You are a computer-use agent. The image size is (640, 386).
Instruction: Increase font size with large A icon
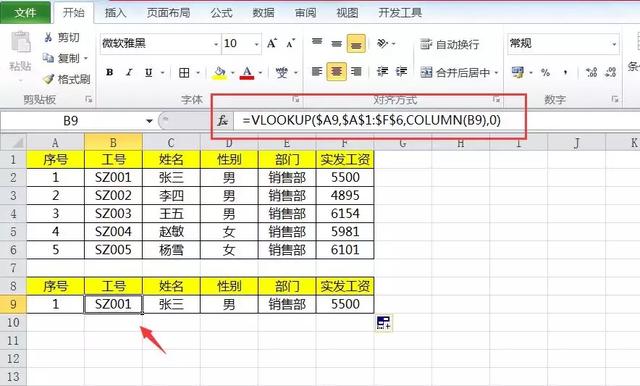pos(272,43)
